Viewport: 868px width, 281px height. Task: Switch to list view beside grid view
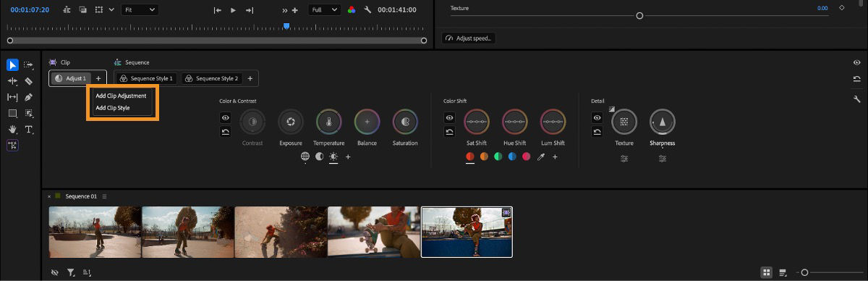pos(783,272)
